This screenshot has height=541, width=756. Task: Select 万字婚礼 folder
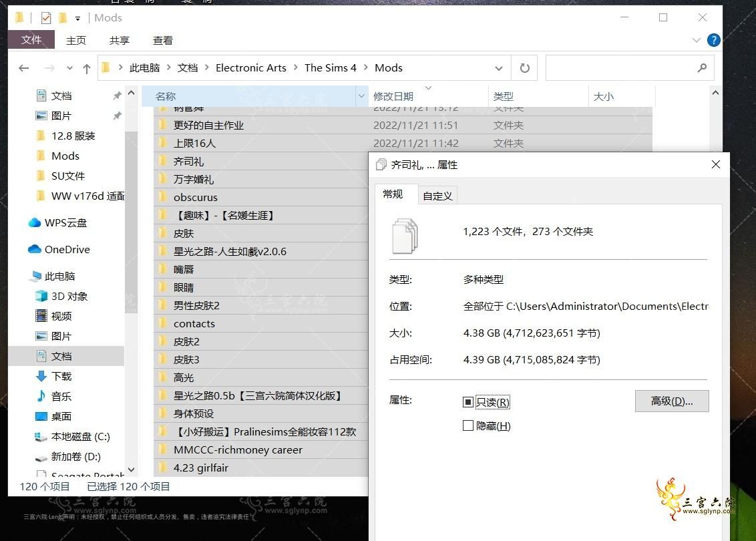tap(193, 180)
